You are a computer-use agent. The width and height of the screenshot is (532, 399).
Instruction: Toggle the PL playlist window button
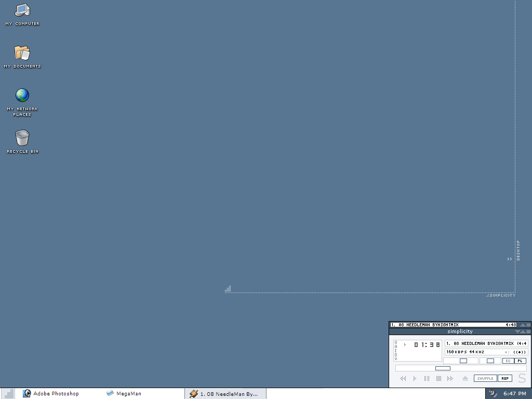point(520,361)
